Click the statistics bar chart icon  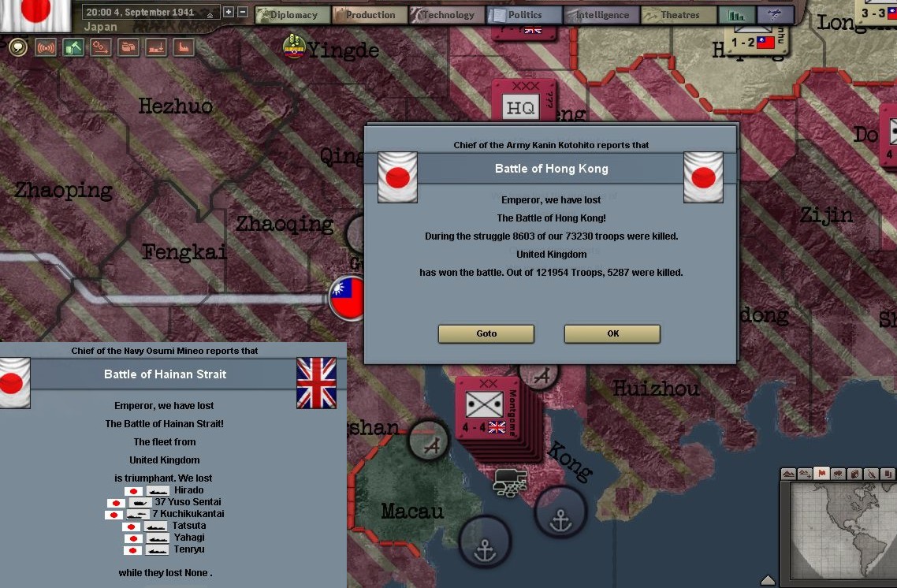(x=736, y=15)
